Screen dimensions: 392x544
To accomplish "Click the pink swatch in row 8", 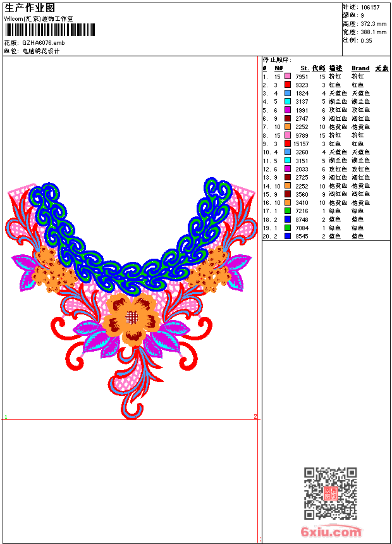I will pos(288,135).
